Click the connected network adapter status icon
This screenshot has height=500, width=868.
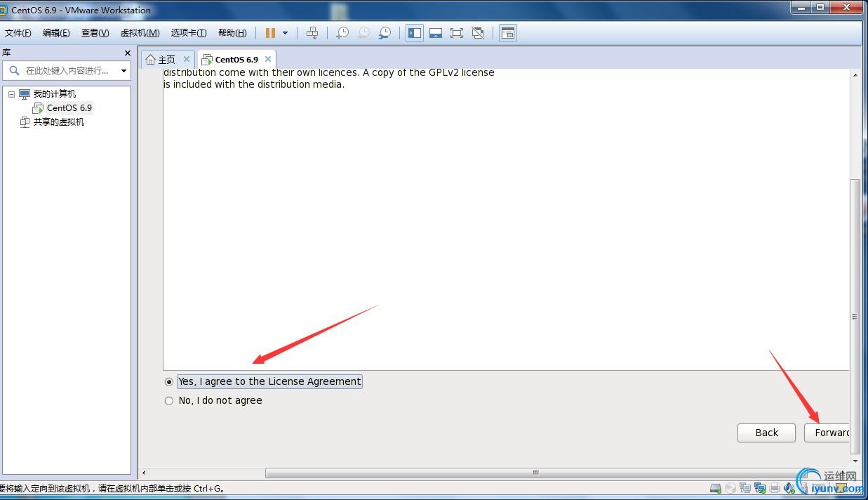(x=760, y=488)
